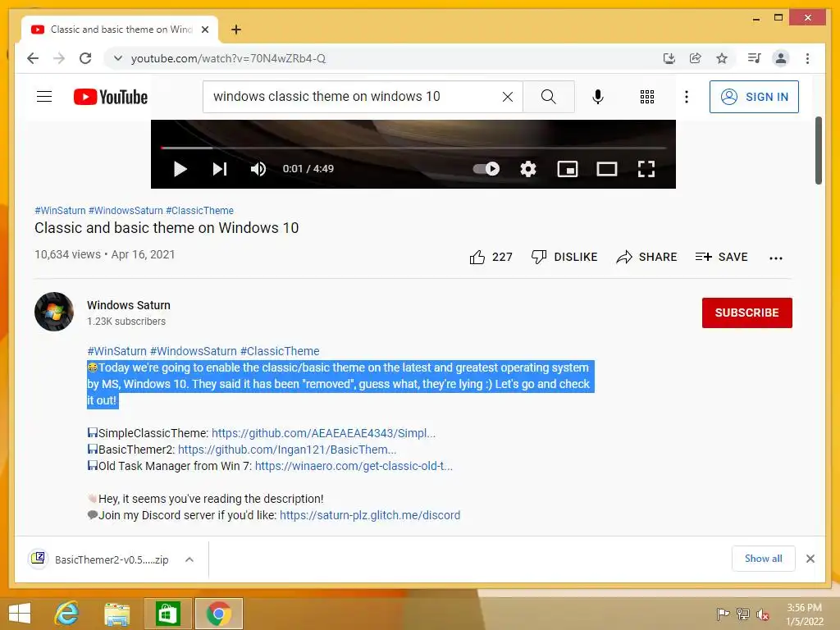Image resolution: width=840 pixels, height=630 pixels.
Task: Open the #WinSaturn hashtag above title
Action: 60,211
